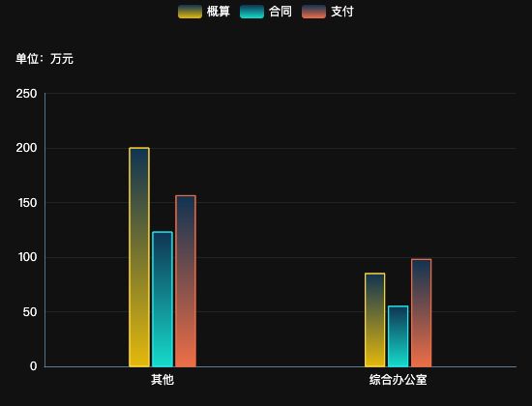
Task: Click the 150 y-axis tick label
Action: tap(26, 203)
